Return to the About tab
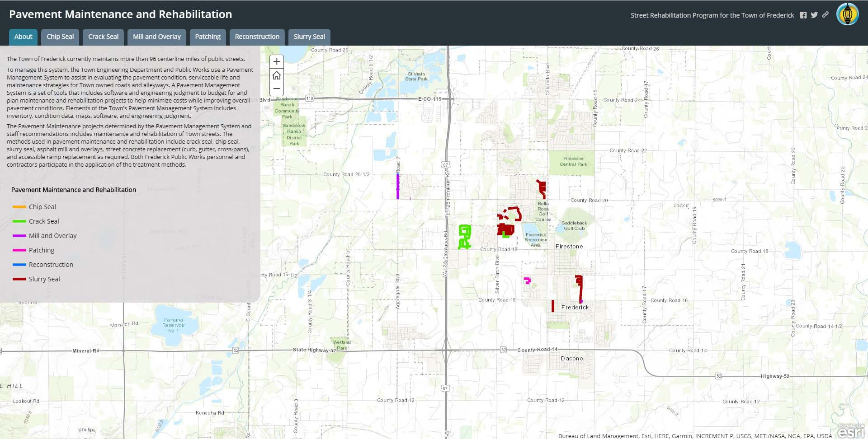 [23, 37]
